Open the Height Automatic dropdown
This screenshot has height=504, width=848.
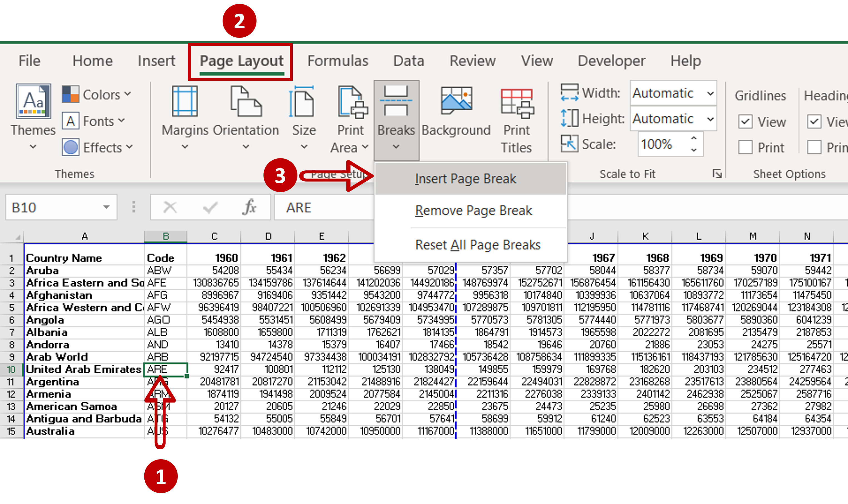click(x=710, y=118)
